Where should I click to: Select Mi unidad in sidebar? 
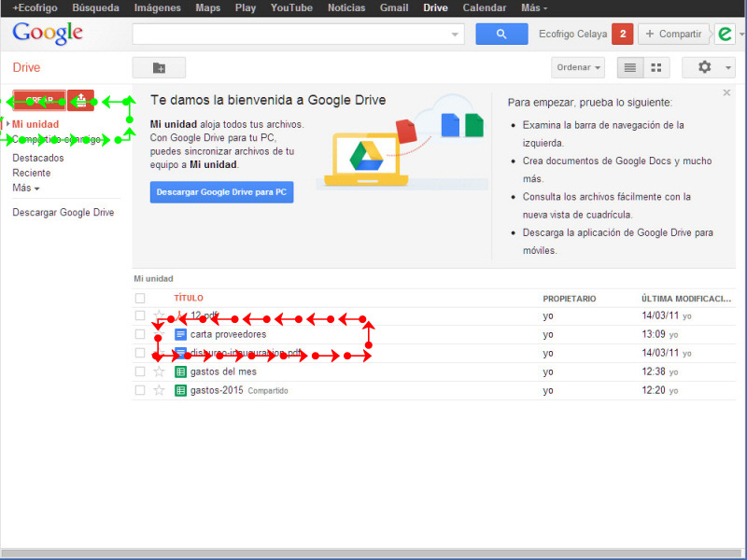point(35,124)
